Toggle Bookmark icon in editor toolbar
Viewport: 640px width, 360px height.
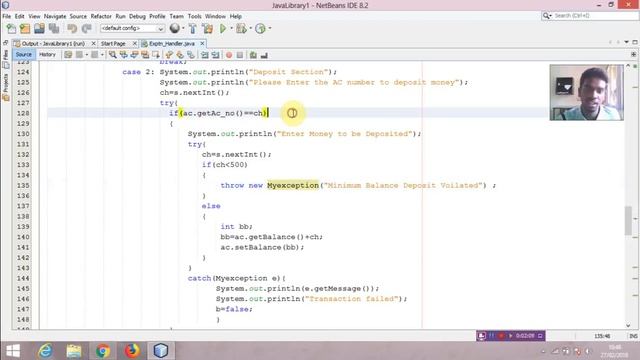coord(191,55)
